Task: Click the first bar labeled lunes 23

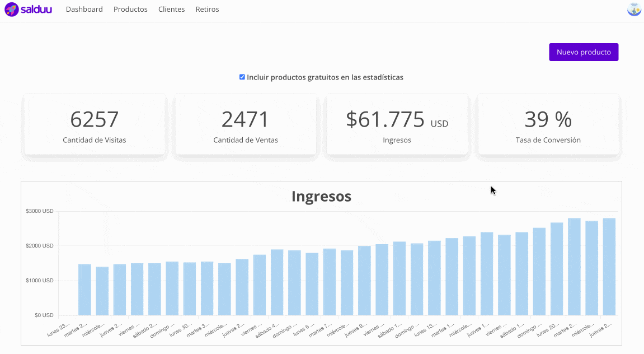Action: [x=84, y=288]
